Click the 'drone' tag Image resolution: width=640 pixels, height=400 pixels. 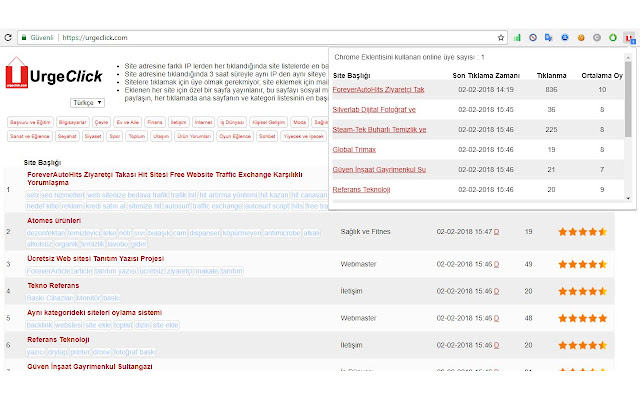coord(102,352)
